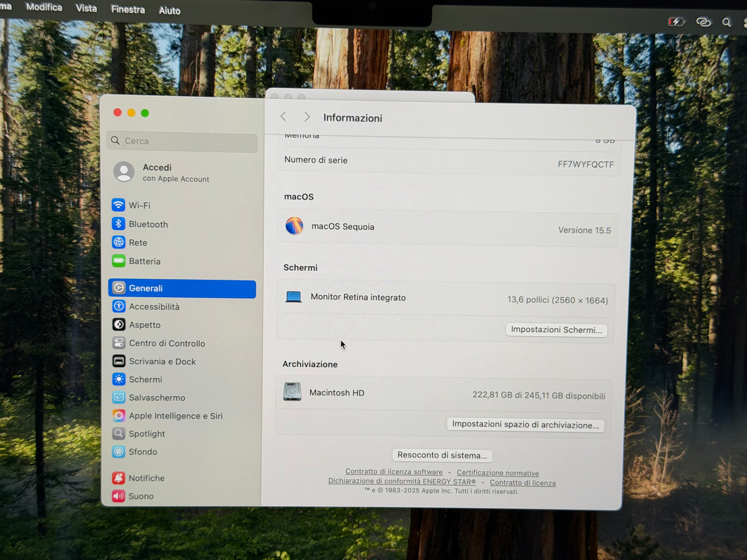Click 13,6 pollici resolution value
This screenshot has width=747, height=560.
click(557, 300)
